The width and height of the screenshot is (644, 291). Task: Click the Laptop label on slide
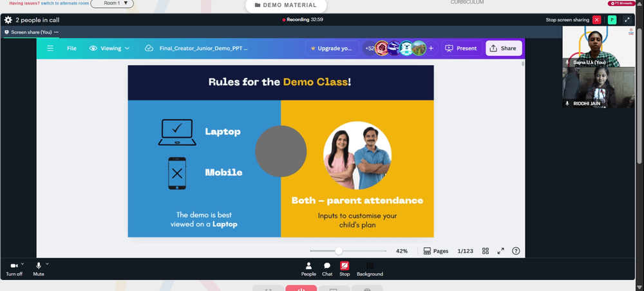click(x=223, y=132)
